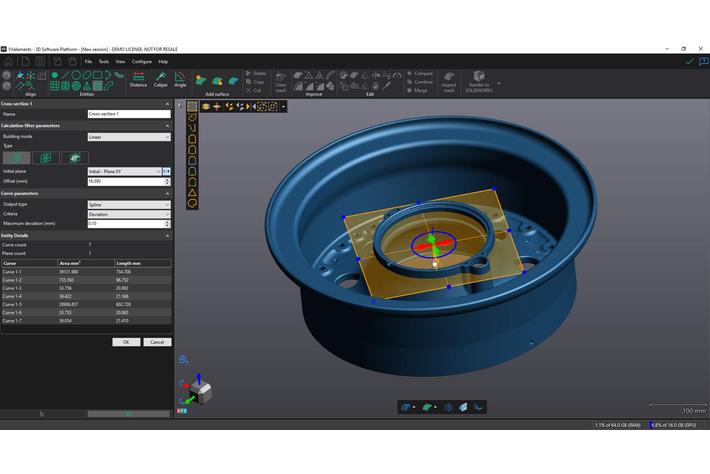Click the view orientation cube
The height and width of the screenshot is (474, 710).
200,392
